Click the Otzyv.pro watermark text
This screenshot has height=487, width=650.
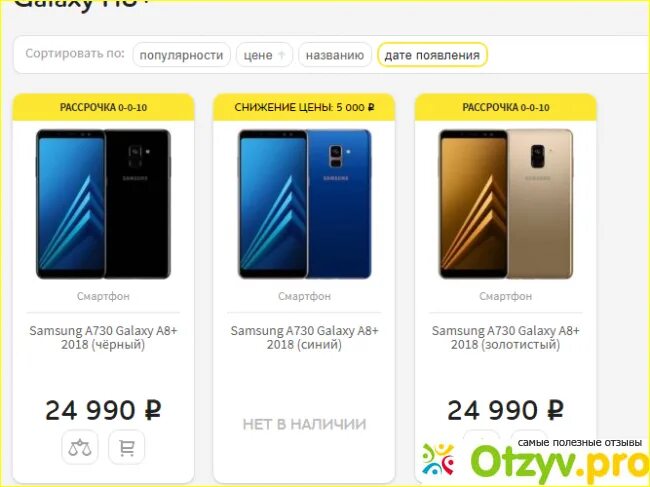click(560, 461)
